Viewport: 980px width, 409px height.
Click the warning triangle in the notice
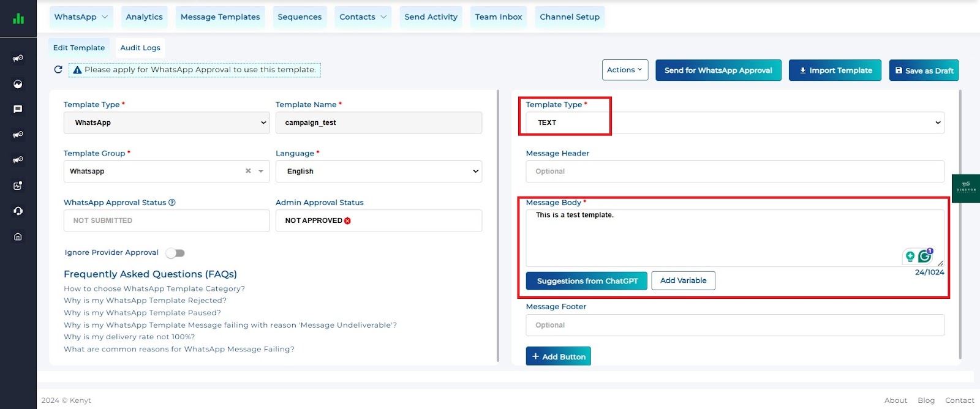(77, 70)
